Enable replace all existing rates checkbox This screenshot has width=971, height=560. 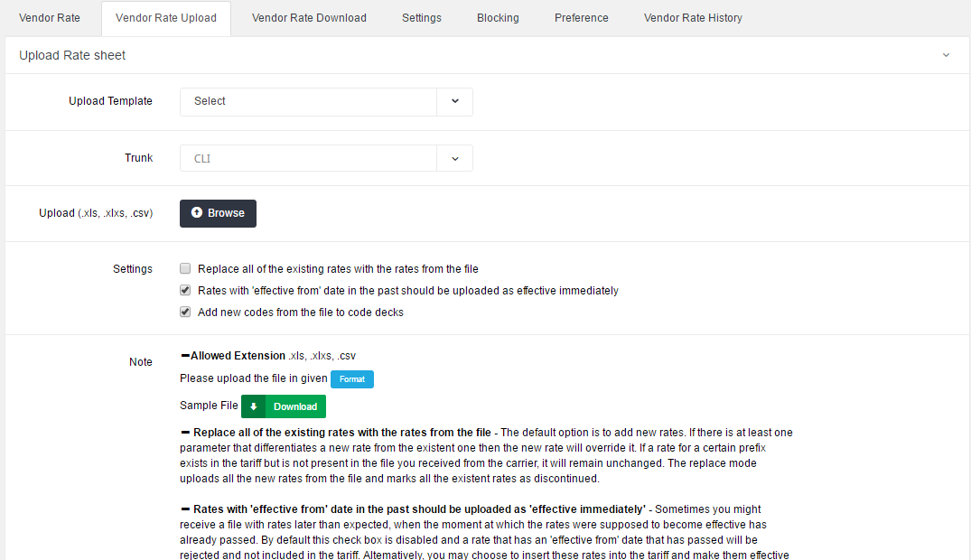tap(185, 269)
